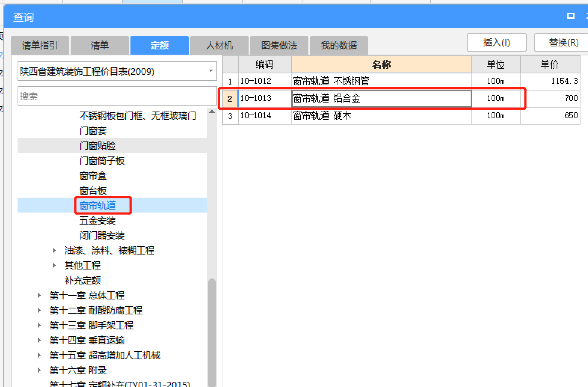The width and height of the screenshot is (588, 387).
Task: Open the 我的数据 tab
Action: pyautogui.click(x=339, y=45)
